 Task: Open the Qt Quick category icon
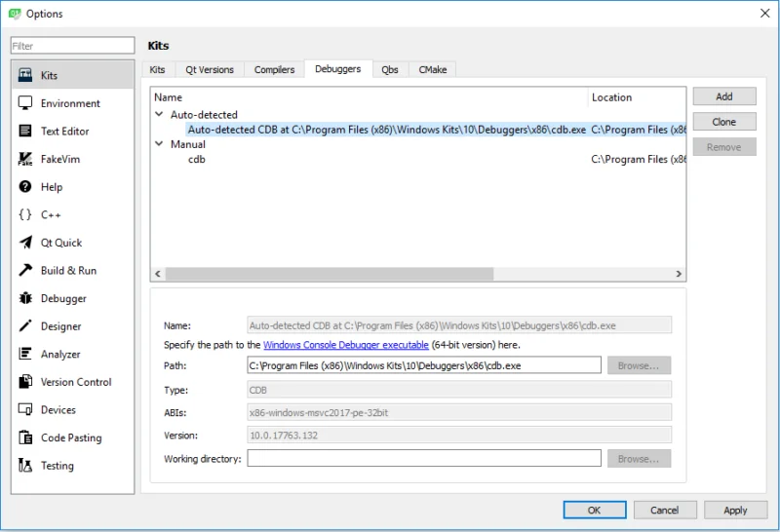[25, 243]
